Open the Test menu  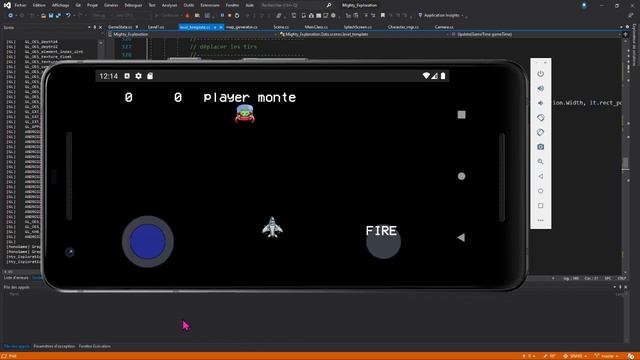point(152,5)
